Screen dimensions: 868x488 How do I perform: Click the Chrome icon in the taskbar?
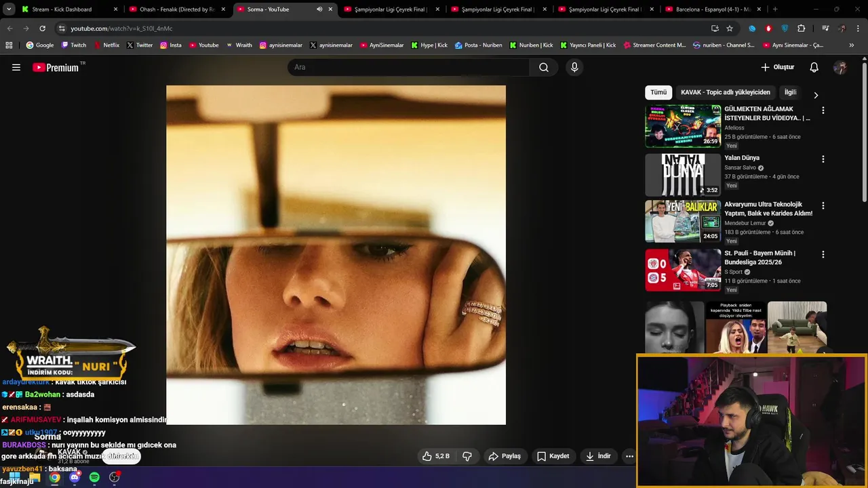click(x=54, y=477)
